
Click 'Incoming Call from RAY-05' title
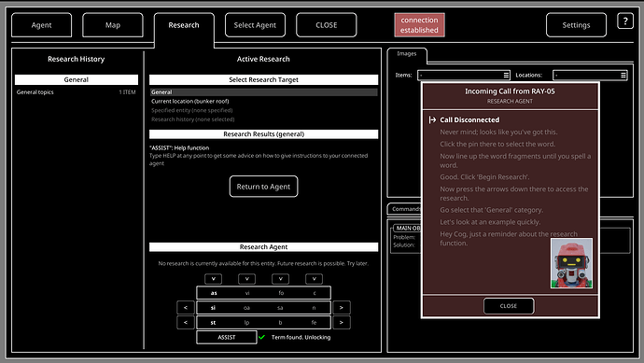510,91
